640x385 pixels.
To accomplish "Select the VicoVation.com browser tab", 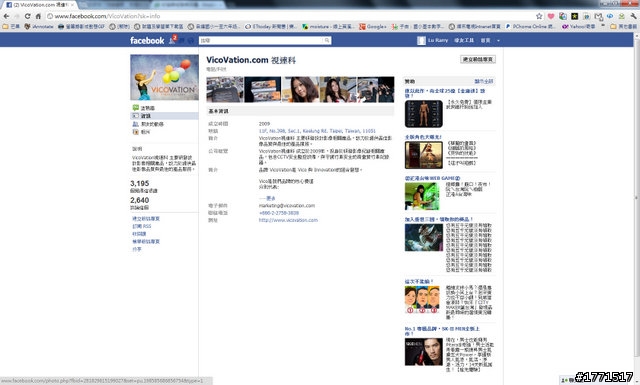I will pos(39,4).
